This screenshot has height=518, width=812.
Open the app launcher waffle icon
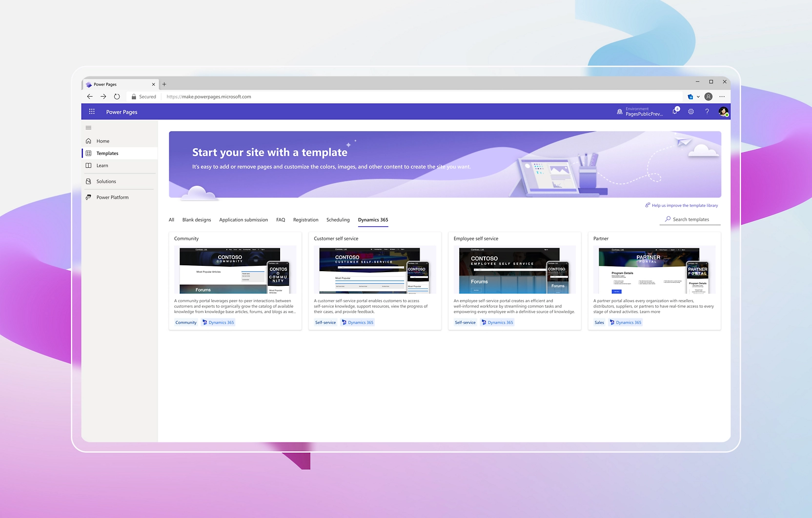click(92, 112)
